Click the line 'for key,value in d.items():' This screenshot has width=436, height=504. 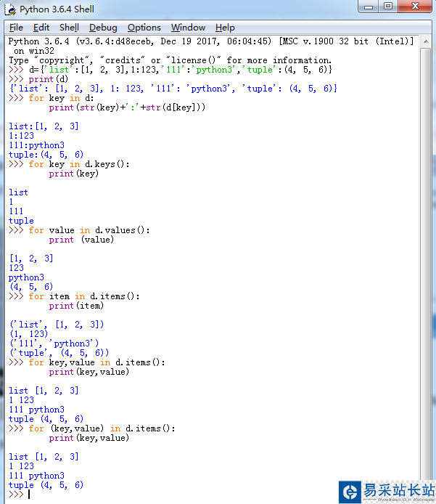[96, 362]
